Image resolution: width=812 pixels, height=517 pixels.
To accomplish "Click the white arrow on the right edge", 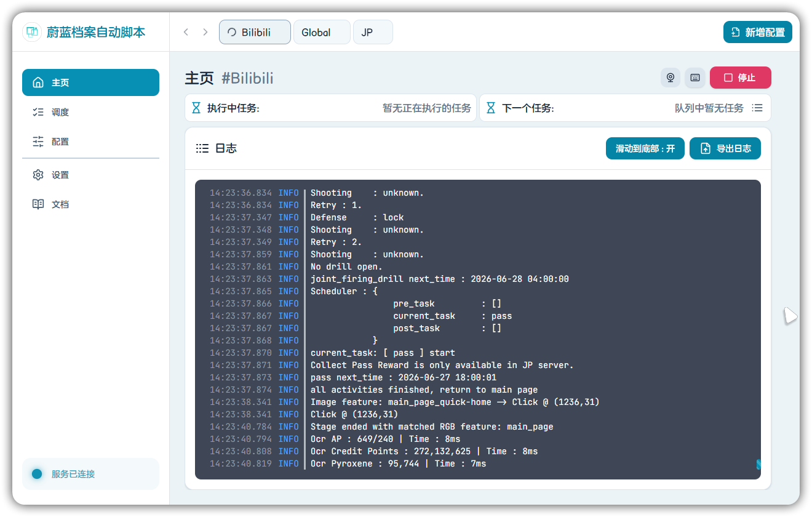I will pos(790,316).
